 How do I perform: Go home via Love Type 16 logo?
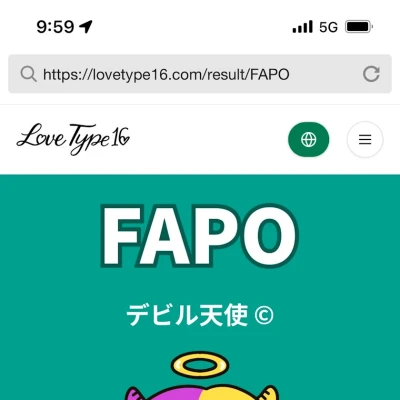73,138
